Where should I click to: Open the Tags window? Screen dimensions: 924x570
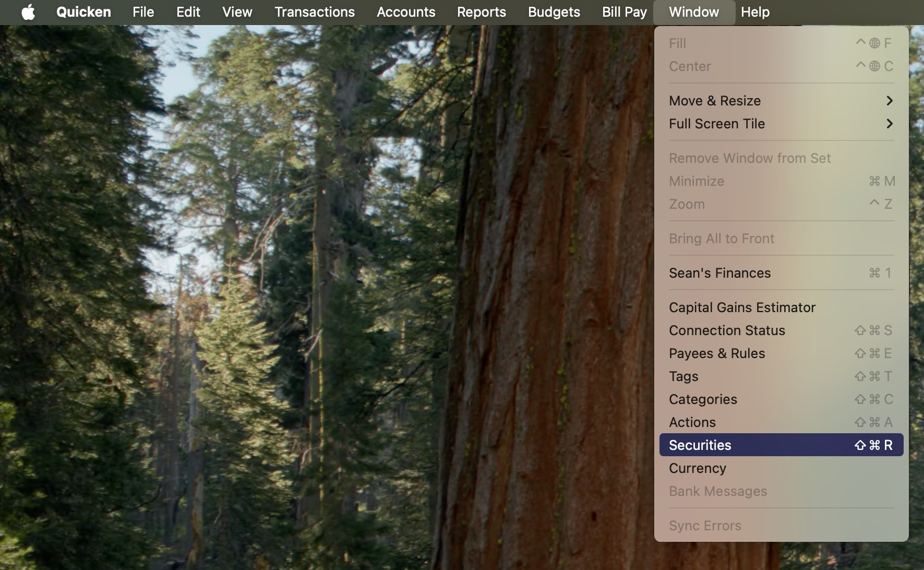coord(781,376)
